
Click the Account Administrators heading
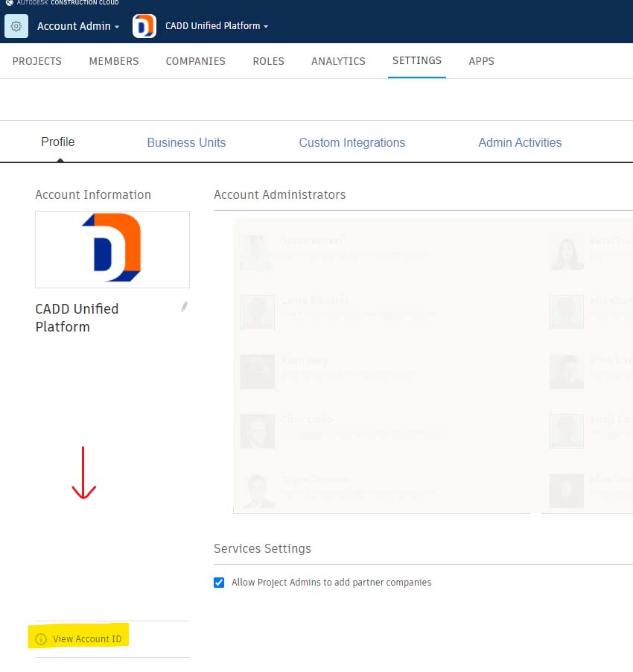click(280, 194)
